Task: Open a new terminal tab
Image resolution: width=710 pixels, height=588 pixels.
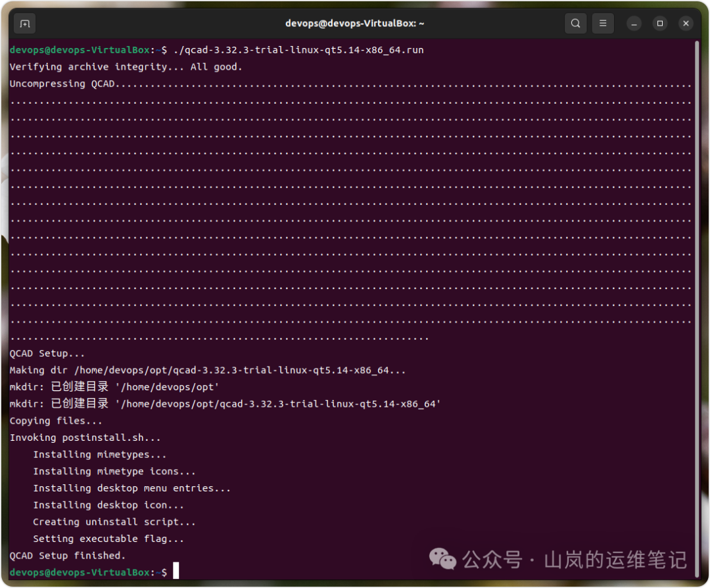Action: point(24,24)
